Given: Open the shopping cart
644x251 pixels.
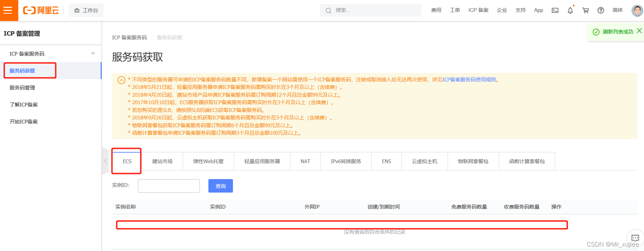Looking at the screenshot, I should [585, 10].
